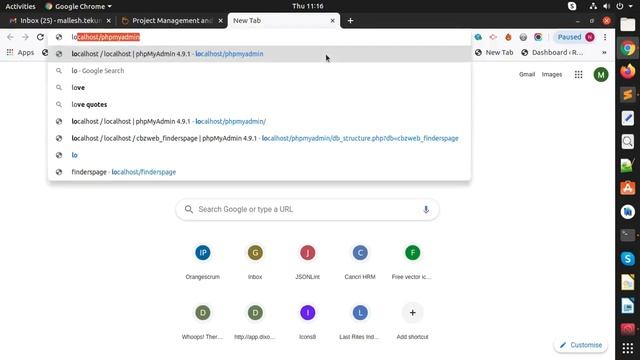Reload the page with the refresh icon
This screenshot has width=640, height=360.
pyautogui.click(x=40, y=37)
